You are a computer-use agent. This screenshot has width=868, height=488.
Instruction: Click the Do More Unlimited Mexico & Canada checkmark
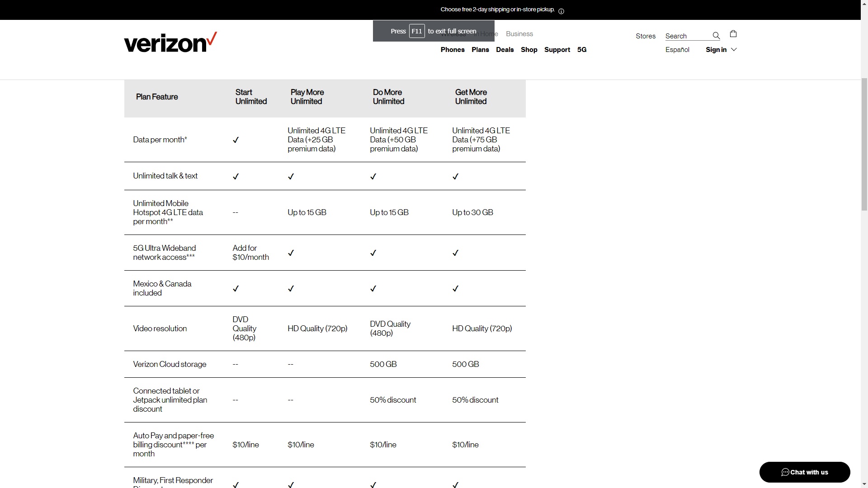point(373,289)
